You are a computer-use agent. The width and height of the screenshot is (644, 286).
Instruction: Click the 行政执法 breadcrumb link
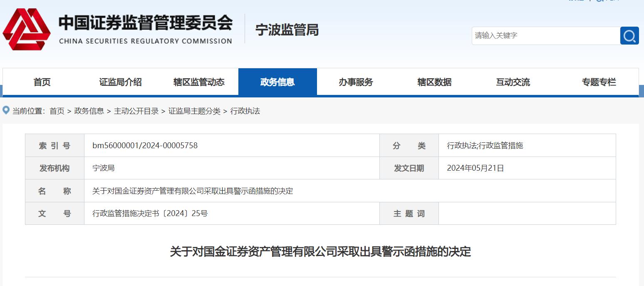pyautogui.click(x=245, y=111)
